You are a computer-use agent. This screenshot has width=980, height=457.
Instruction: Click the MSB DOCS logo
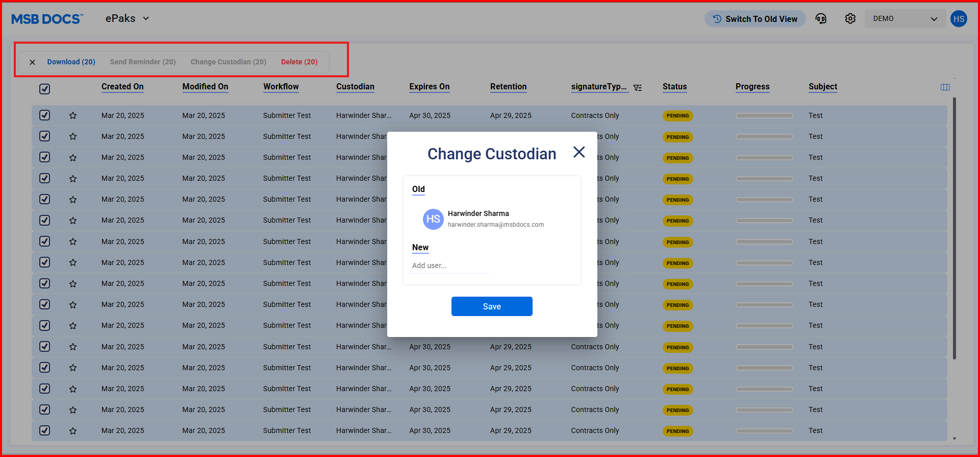pyautogui.click(x=47, y=19)
